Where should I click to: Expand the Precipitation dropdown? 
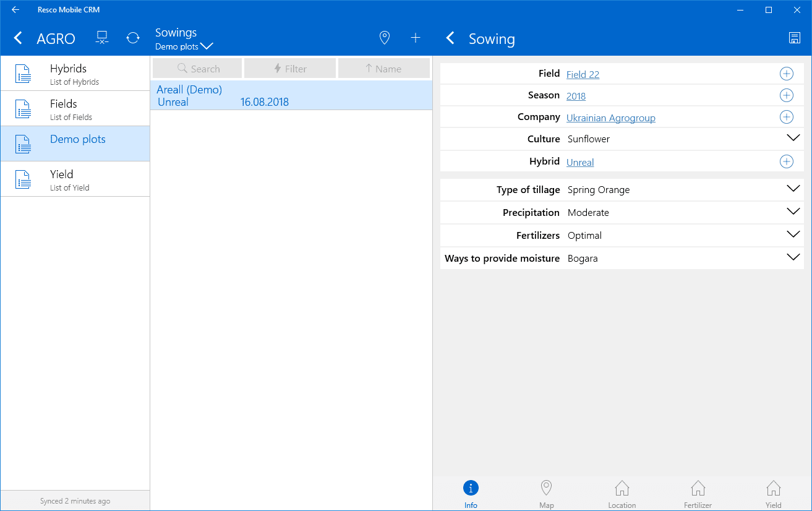793,212
